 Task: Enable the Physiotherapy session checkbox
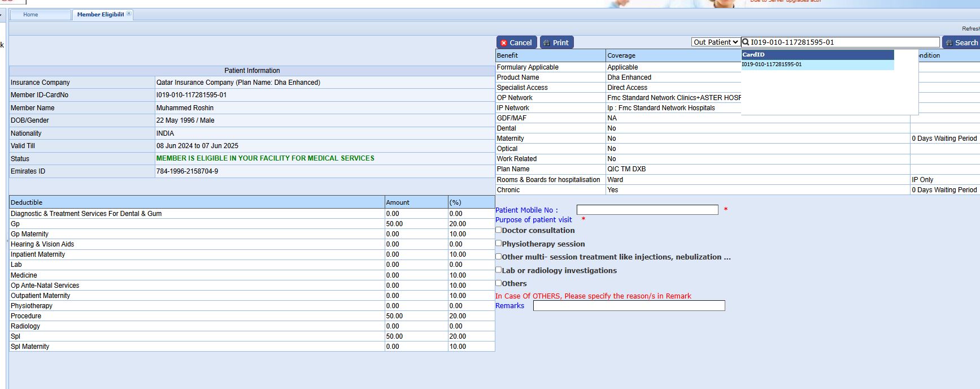pos(499,243)
